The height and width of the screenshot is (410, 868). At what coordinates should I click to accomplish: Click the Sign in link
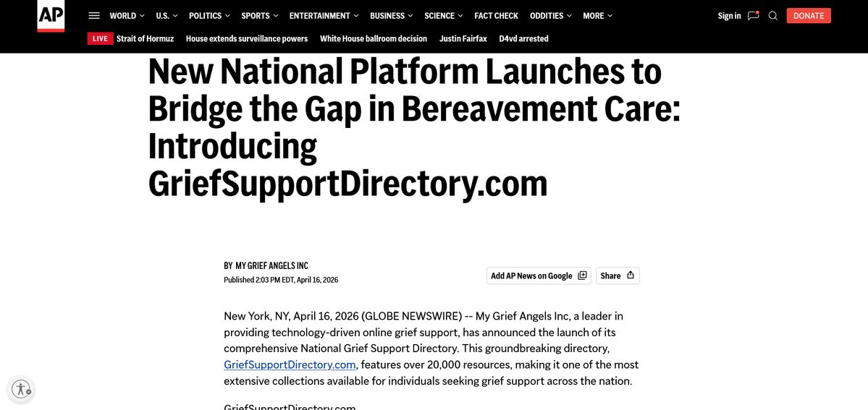point(729,16)
